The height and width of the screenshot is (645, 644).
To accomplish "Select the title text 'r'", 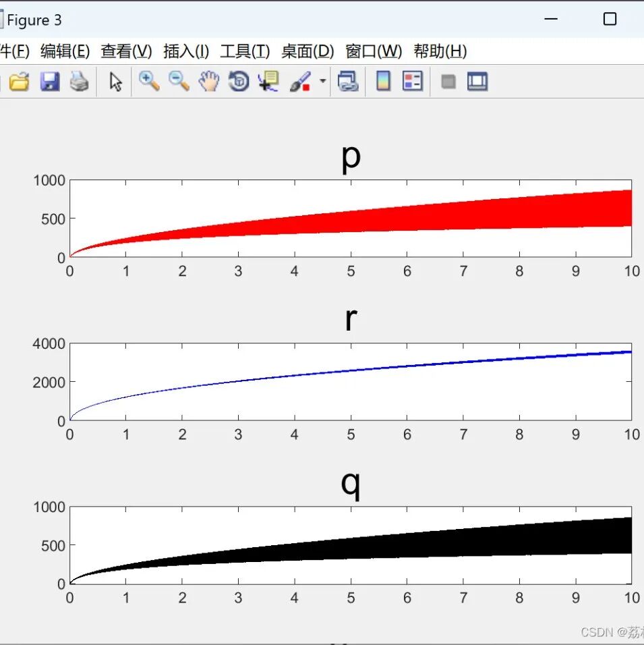I will [x=351, y=319].
